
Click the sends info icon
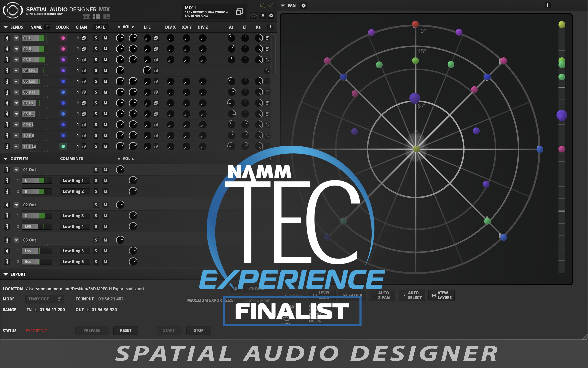tap(270, 27)
